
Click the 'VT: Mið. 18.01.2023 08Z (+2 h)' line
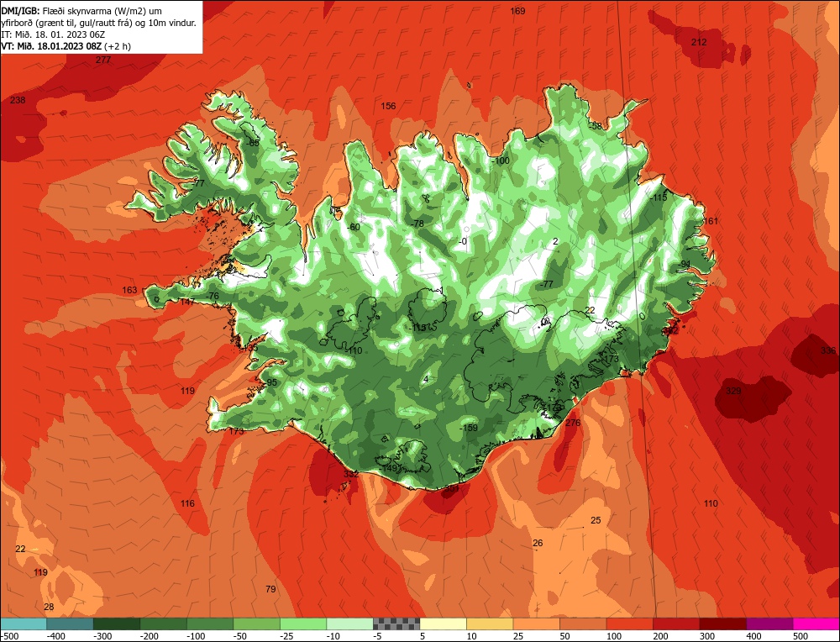tap(66, 46)
